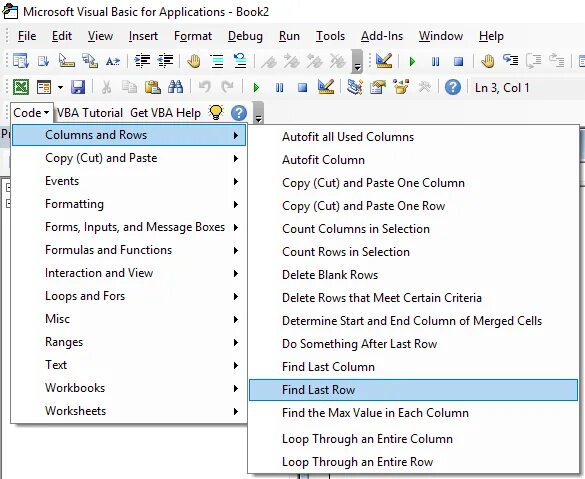Reset using stop icon beside Step Into hand
This screenshot has height=479, width=585.
459,61
